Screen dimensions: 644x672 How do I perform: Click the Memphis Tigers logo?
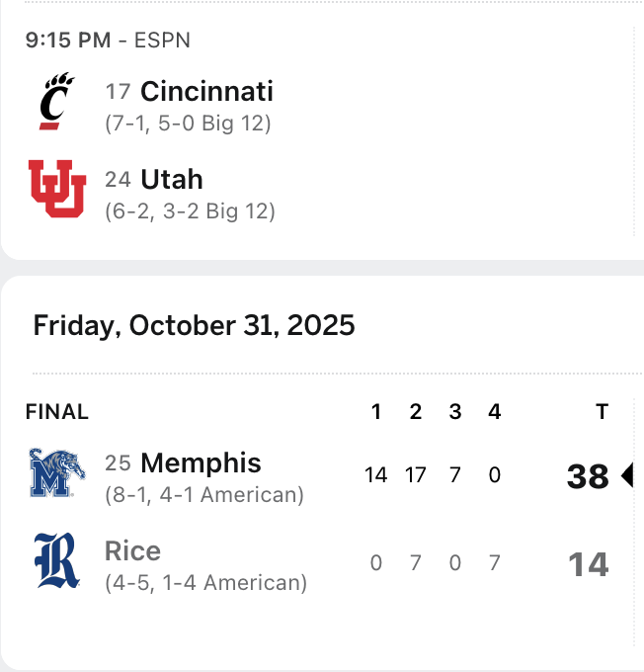coord(57,472)
